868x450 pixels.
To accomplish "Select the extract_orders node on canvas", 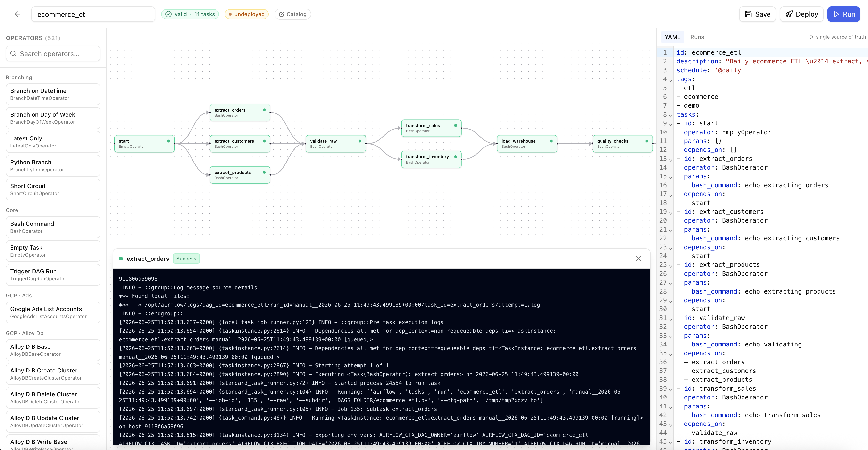I will click(x=240, y=112).
